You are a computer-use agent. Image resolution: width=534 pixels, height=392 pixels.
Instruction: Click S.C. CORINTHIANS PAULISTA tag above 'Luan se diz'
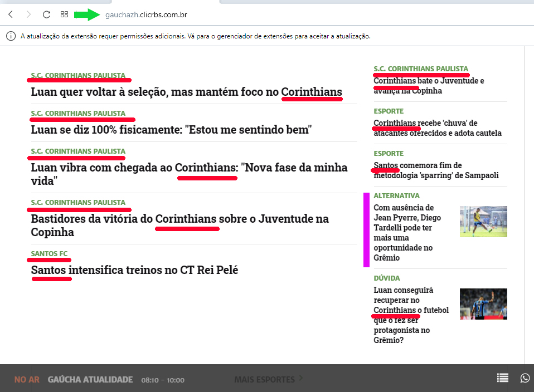click(78, 113)
